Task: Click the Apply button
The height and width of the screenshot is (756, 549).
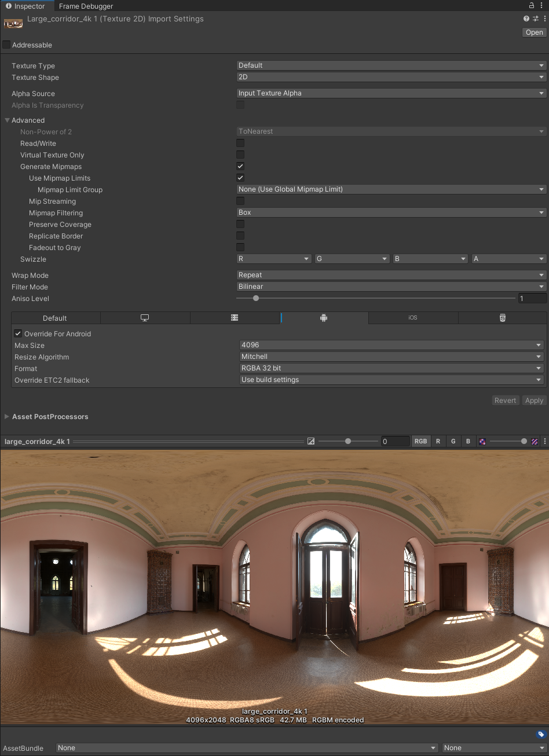Action: [533, 400]
